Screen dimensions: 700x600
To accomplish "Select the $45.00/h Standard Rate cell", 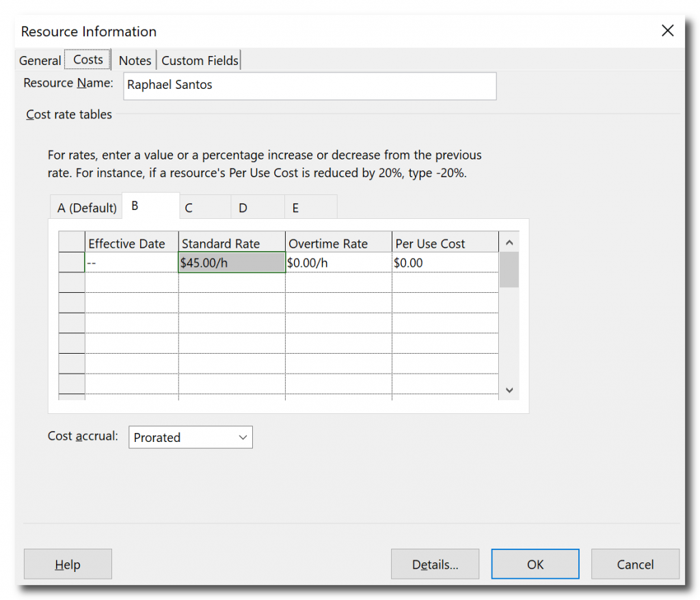I will click(x=232, y=263).
